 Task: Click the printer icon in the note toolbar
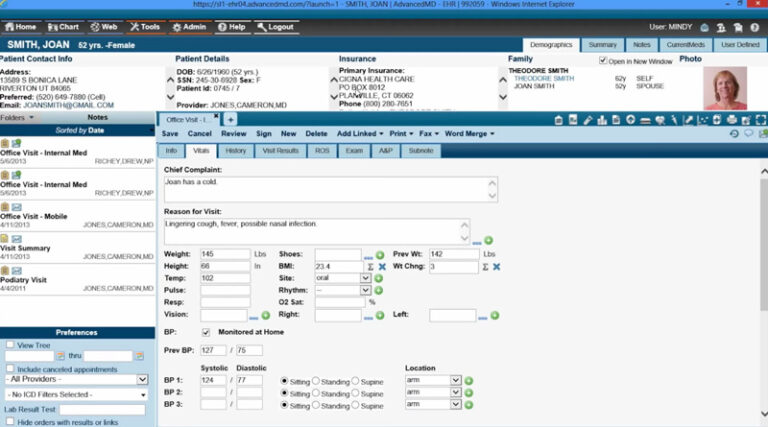731,120
